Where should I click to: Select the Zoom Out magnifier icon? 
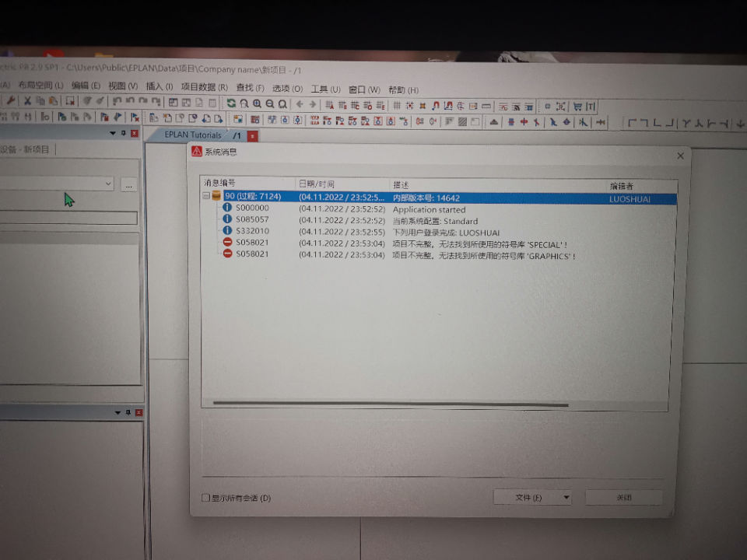coord(270,103)
